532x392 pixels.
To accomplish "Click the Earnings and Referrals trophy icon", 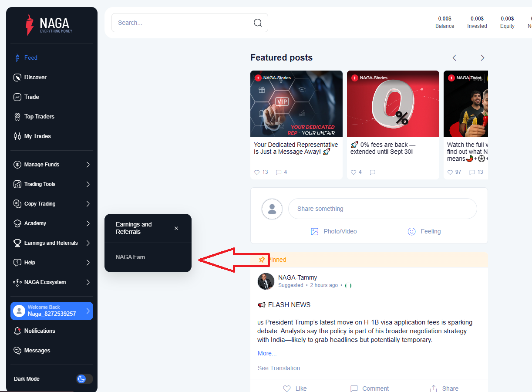I will tap(17, 243).
